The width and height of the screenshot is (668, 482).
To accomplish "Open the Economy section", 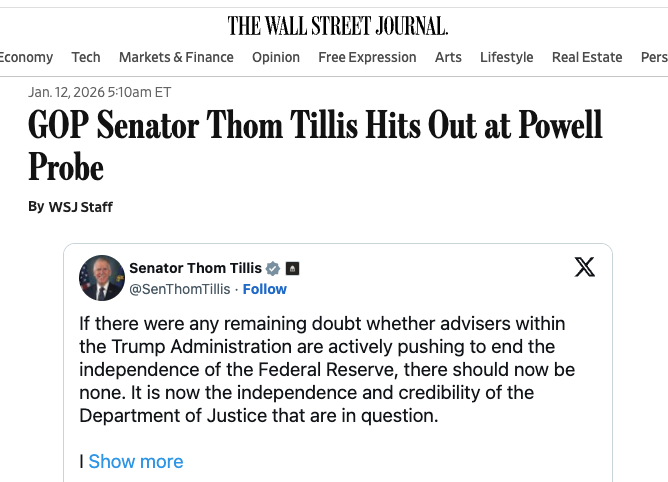I will point(27,57).
